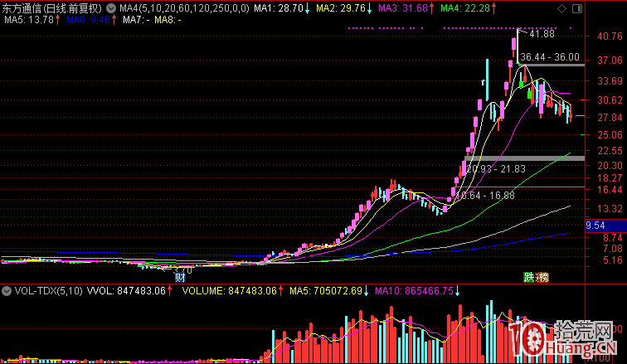Click the 30.62 price axis label
The height and width of the screenshot is (364, 627).
click(x=610, y=100)
